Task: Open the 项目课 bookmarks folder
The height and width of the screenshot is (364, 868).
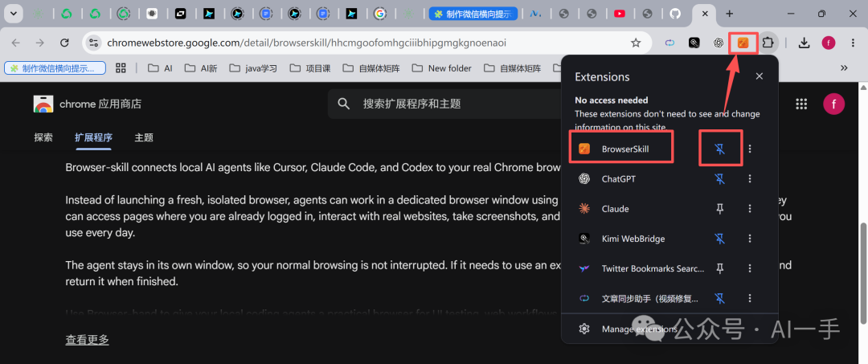Action: coord(310,68)
